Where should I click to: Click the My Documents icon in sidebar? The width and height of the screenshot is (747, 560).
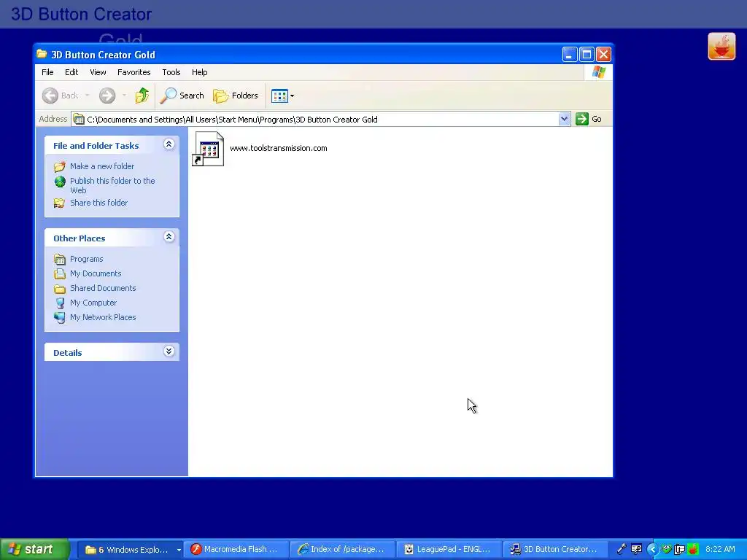(x=60, y=274)
